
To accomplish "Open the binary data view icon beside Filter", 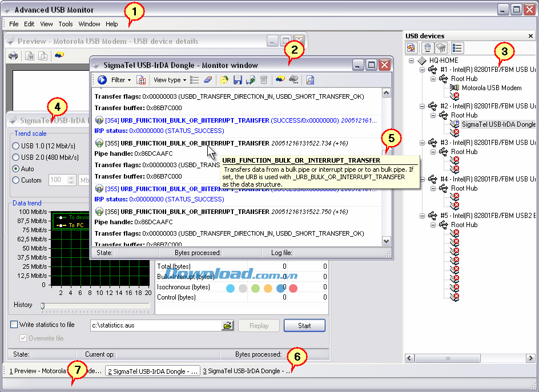I will coord(141,80).
